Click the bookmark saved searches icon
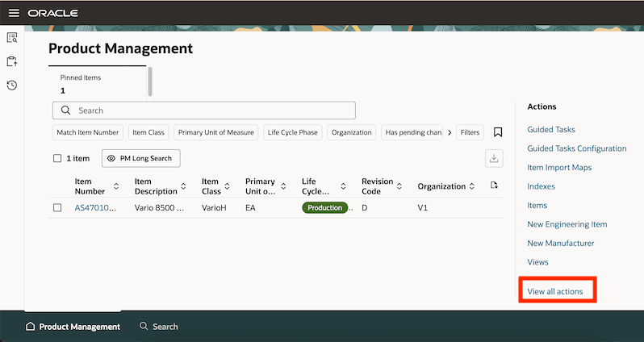Image resolution: width=644 pixels, height=342 pixels. click(498, 132)
